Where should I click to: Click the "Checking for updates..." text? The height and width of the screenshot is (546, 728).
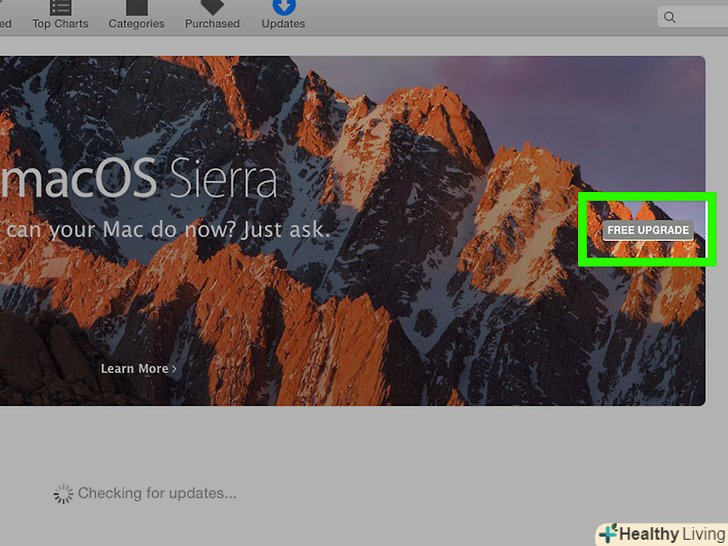click(157, 493)
